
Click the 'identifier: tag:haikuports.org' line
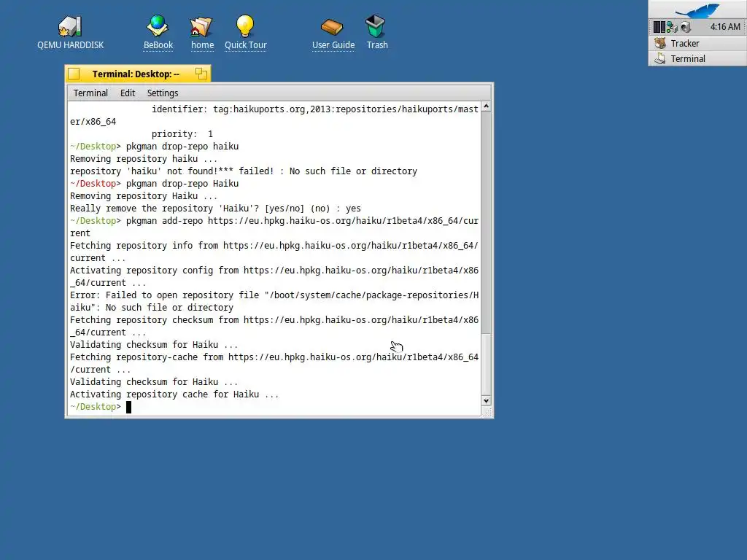315,109
